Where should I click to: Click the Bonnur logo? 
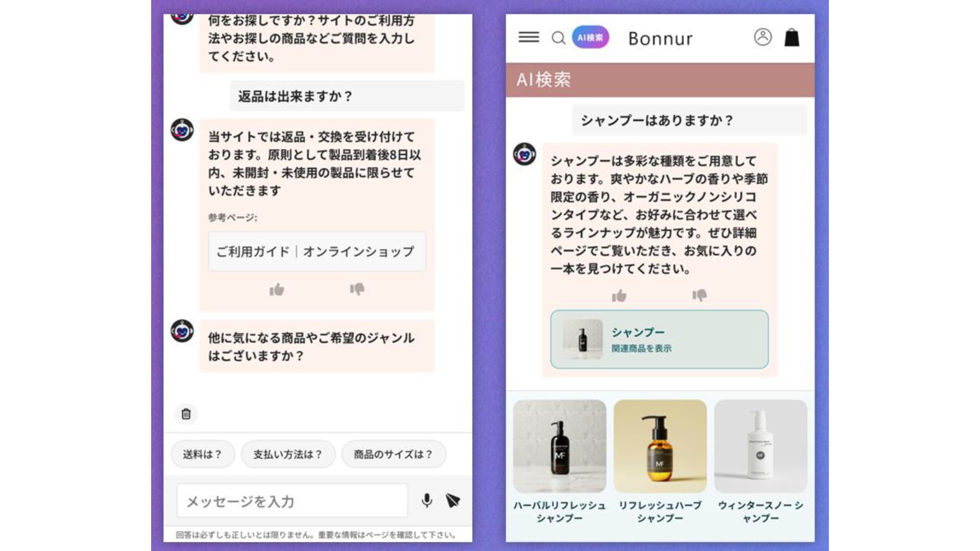point(660,38)
